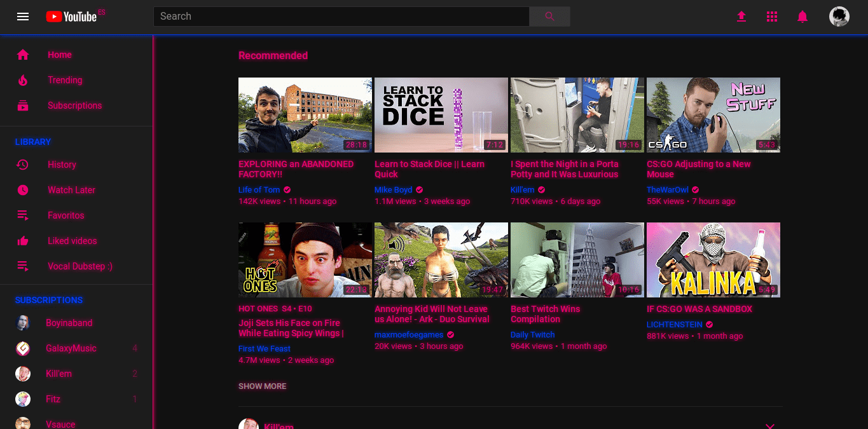Open the hamburger guide menu

(x=23, y=17)
